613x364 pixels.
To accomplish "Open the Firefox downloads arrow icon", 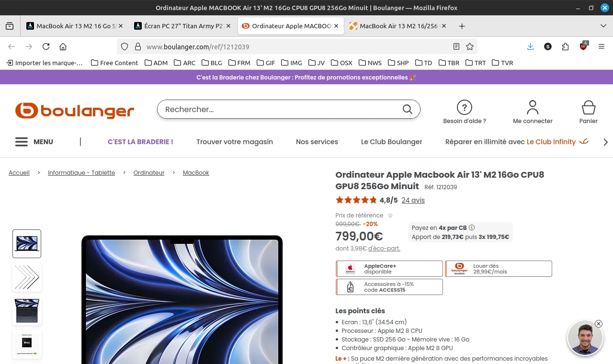I will [530, 46].
